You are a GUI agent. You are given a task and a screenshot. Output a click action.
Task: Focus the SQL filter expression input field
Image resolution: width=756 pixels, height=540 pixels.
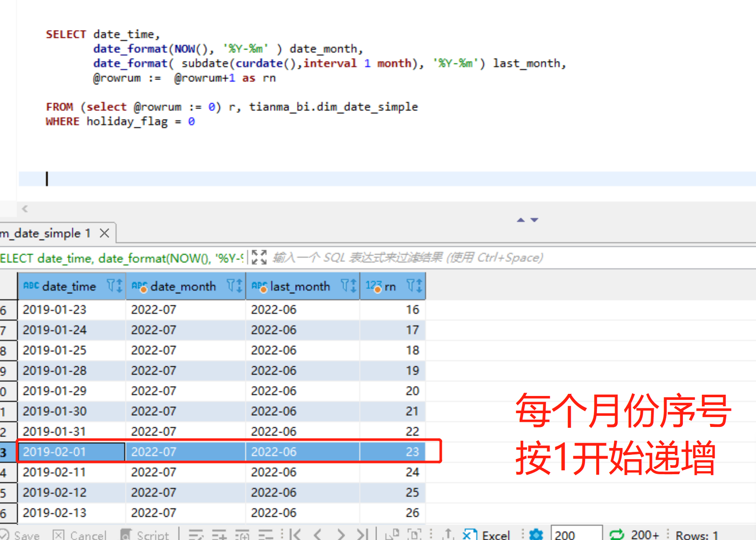(x=511, y=258)
